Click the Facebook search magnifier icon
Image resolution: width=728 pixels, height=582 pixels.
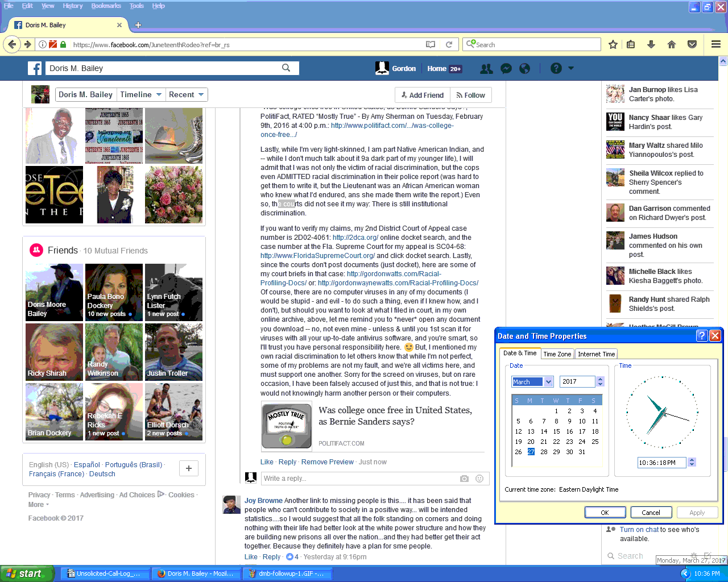(286, 68)
